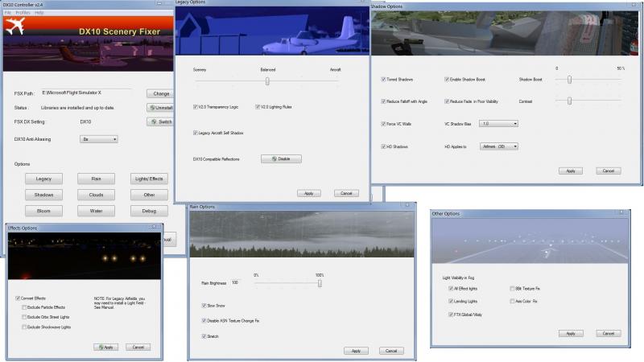Image resolution: width=644 pixels, height=362 pixels.
Task: Open the DX10 Anti Aliasing dropdown
Action: 98,139
